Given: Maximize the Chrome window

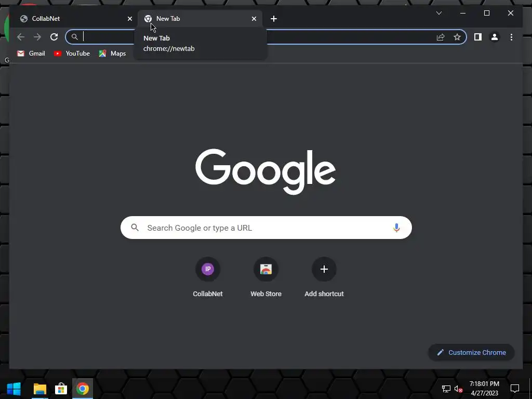Looking at the screenshot, I should [486, 13].
